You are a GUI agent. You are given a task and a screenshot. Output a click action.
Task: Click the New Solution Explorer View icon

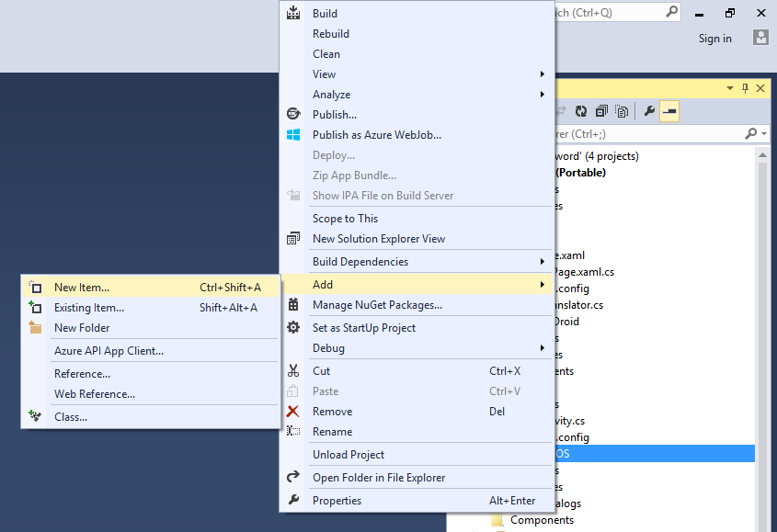[293, 239]
